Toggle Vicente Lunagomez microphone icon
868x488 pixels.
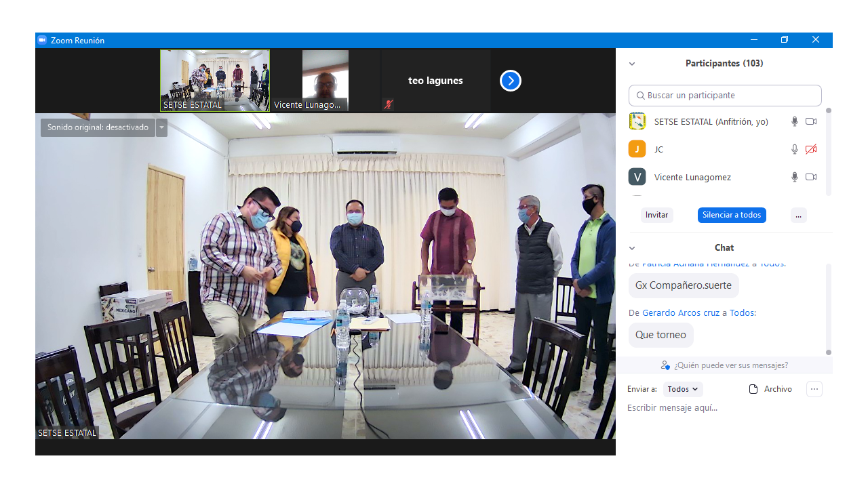pyautogui.click(x=795, y=177)
